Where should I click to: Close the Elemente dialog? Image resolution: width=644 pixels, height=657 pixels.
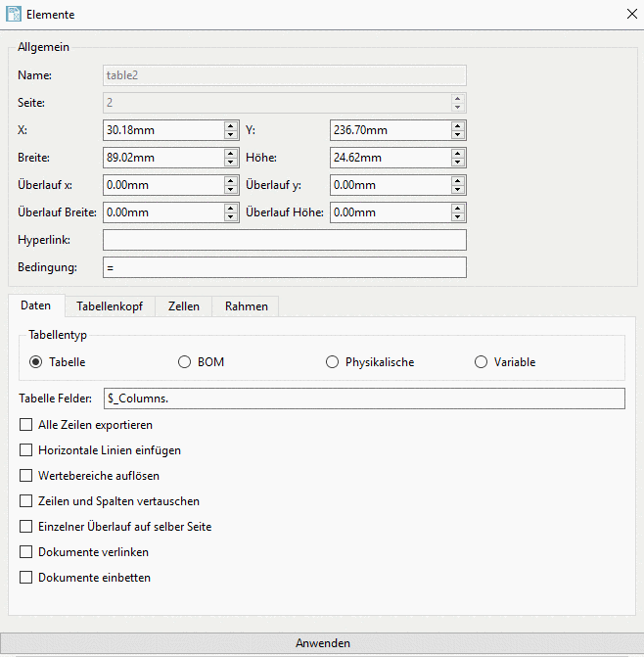(630, 15)
